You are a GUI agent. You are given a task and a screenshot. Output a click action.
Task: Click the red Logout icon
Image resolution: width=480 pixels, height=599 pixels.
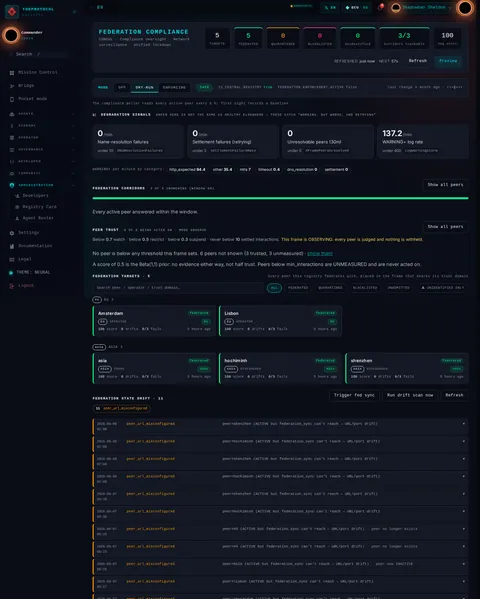(12, 285)
